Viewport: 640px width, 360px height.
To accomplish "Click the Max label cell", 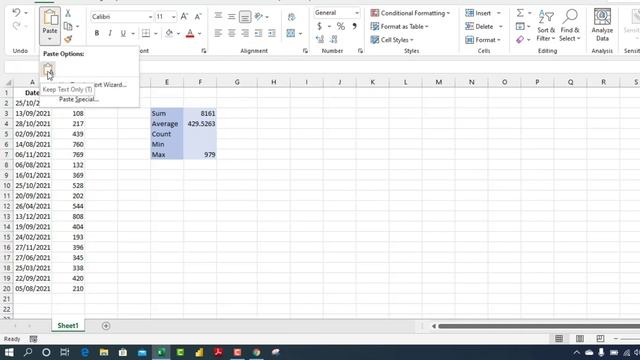I will click(x=167, y=154).
